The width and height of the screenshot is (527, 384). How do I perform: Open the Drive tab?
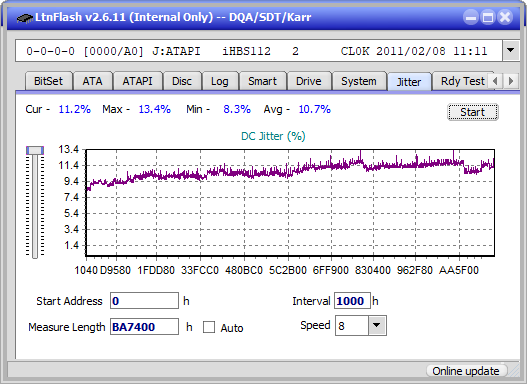coord(309,81)
